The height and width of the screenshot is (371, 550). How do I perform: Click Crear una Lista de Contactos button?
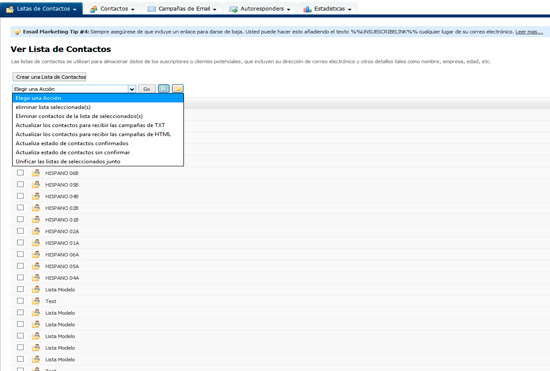[x=49, y=77]
